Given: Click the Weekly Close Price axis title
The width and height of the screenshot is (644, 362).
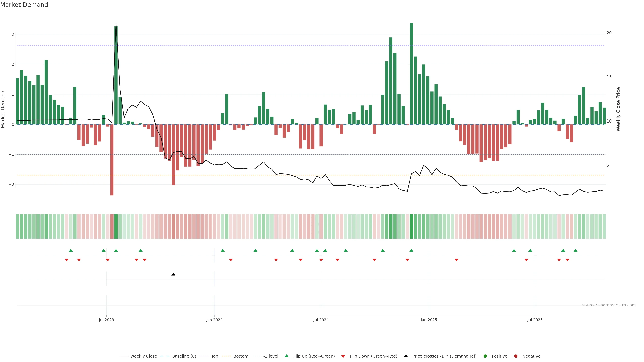Looking at the screenshot, I should click(618, 109).
